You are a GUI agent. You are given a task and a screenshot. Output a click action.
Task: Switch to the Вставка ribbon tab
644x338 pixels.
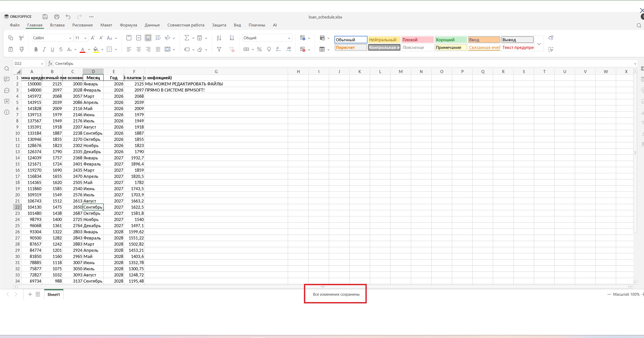(57, 25)
